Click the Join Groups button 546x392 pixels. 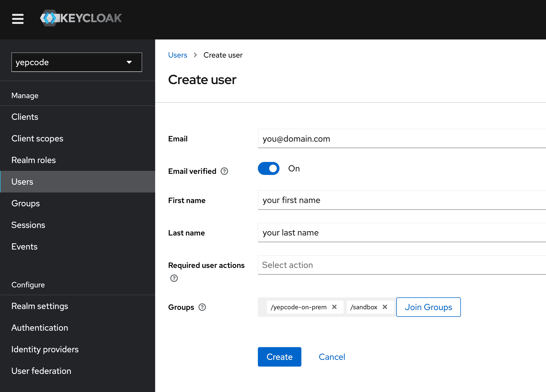(428, 307)
